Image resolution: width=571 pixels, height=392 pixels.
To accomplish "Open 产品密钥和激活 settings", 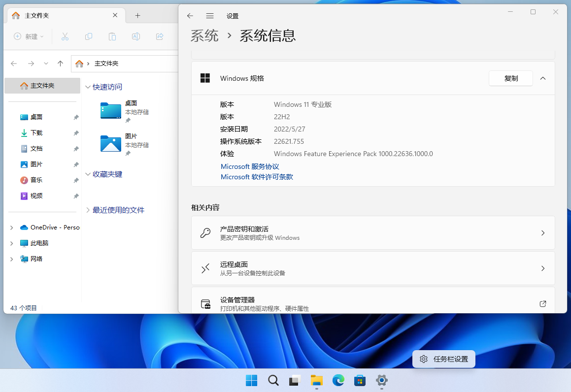I will 372,233.
